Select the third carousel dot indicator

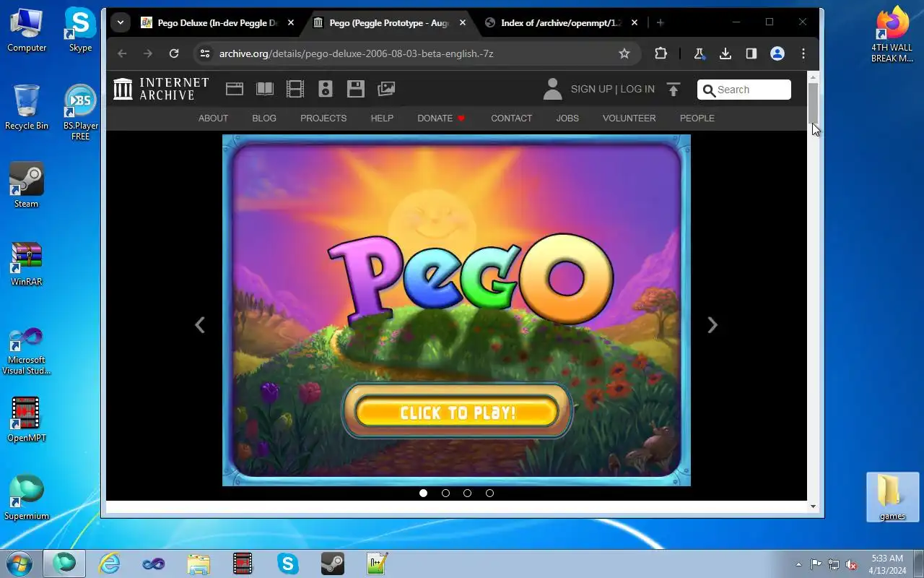(467, 493)
